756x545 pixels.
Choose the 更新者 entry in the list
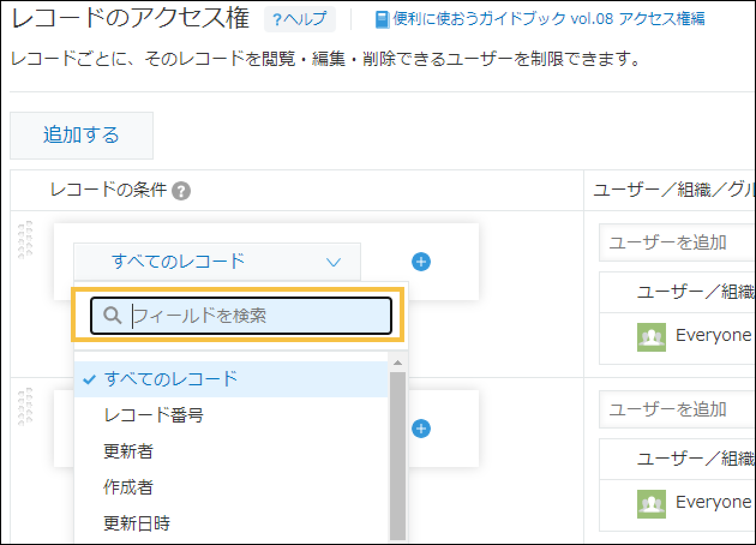tap(127, 451)
